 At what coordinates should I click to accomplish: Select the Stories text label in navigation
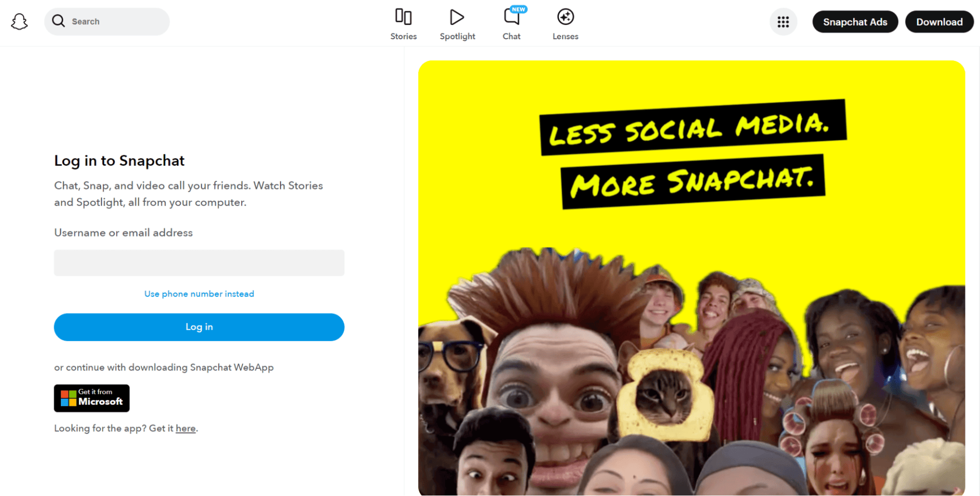(x=403, y=36)
